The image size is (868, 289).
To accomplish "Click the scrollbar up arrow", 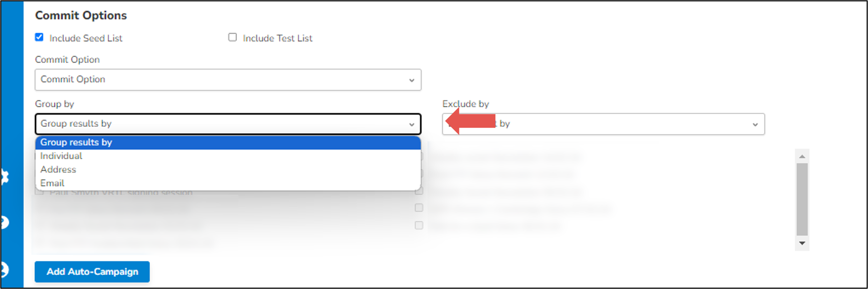I will 802,156.
